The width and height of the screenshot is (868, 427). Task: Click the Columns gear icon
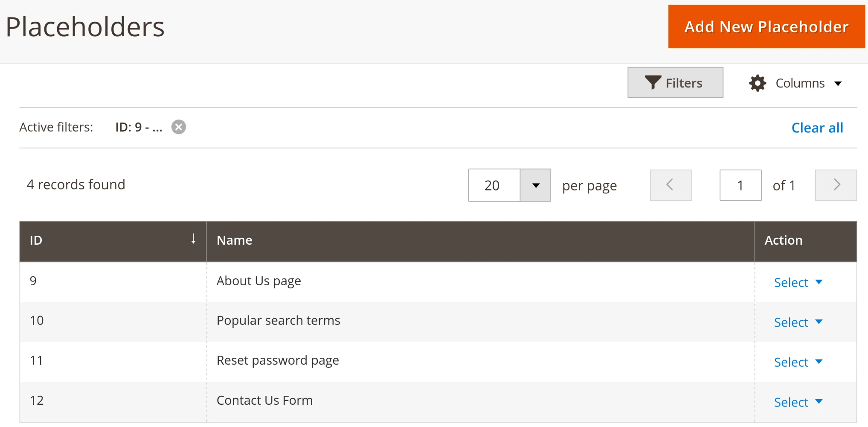point(757,83)
